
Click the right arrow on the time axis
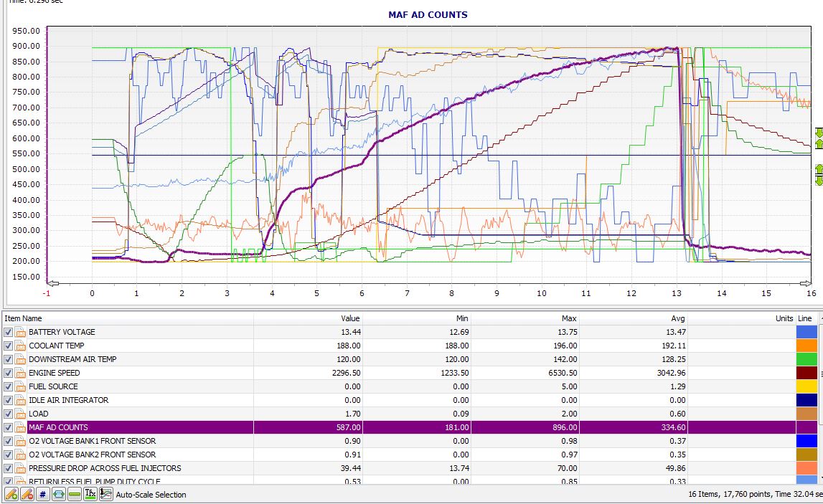point(806,283)
